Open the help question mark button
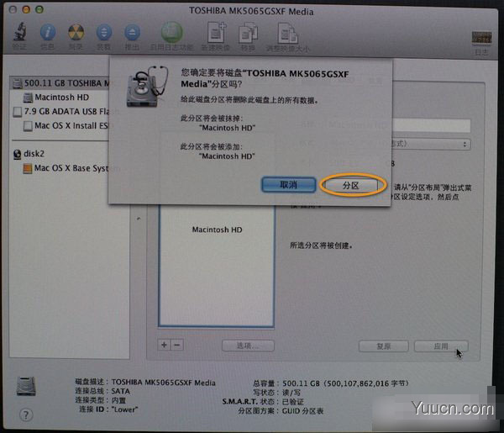 [x=26, y=415]
